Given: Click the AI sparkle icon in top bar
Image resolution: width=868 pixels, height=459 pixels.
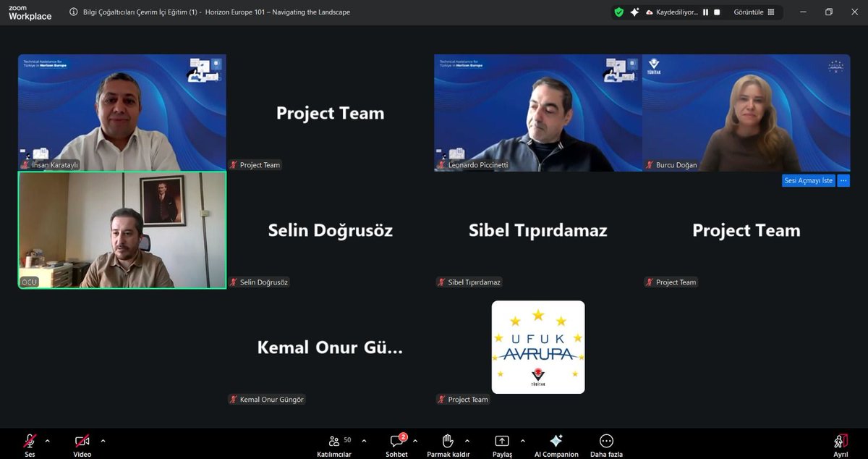Looking at the screenshot, I should 634,12.
